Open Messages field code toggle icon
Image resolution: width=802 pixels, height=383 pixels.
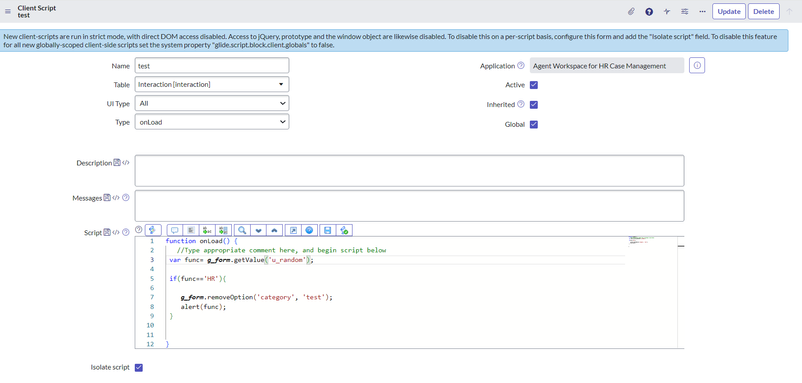(116, 197)
